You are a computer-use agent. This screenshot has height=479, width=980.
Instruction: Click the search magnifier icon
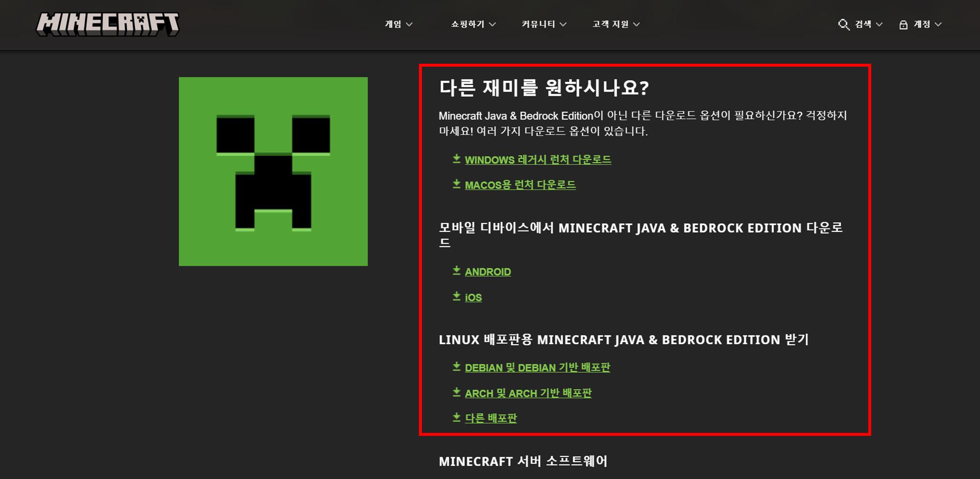click(x=843, y=25)
